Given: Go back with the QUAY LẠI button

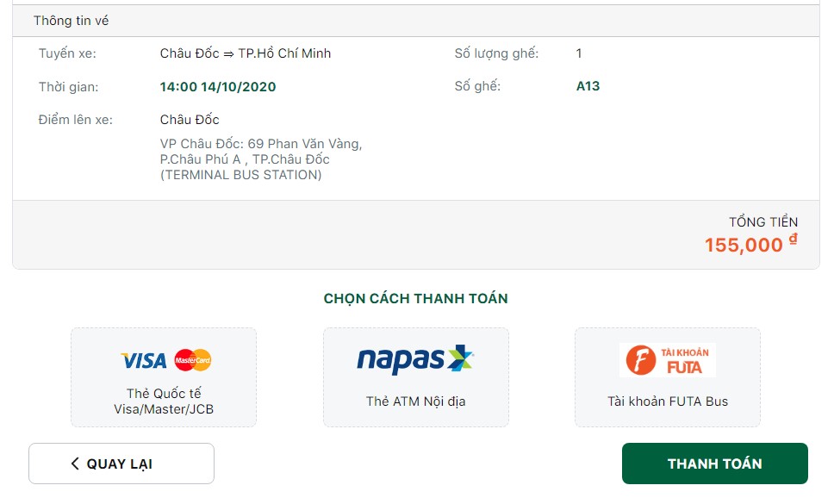Looking at the screenshot, I should pos(121,464).
